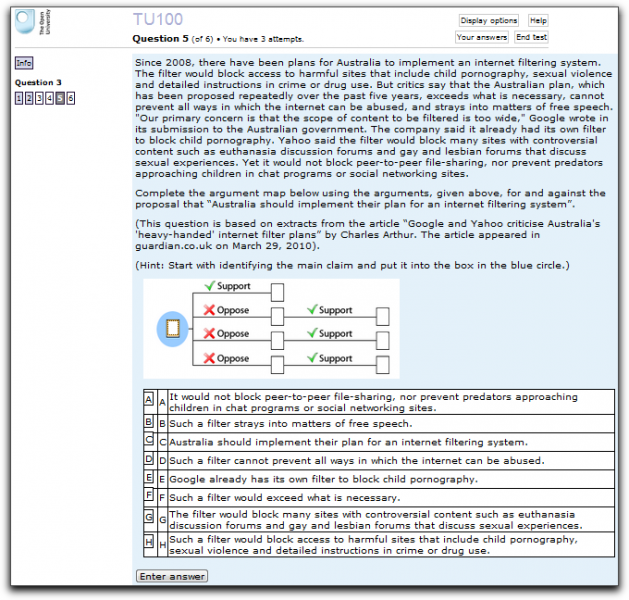Image resolution: width=629 pixels, height=600 pixels.
Task: Open Help
Action: (538, 21)
